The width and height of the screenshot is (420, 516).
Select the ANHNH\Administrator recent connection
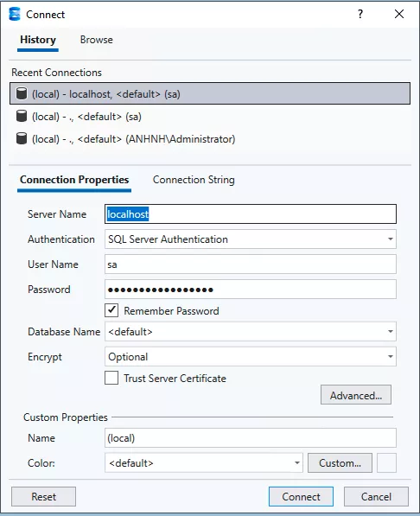coord(210,139)
